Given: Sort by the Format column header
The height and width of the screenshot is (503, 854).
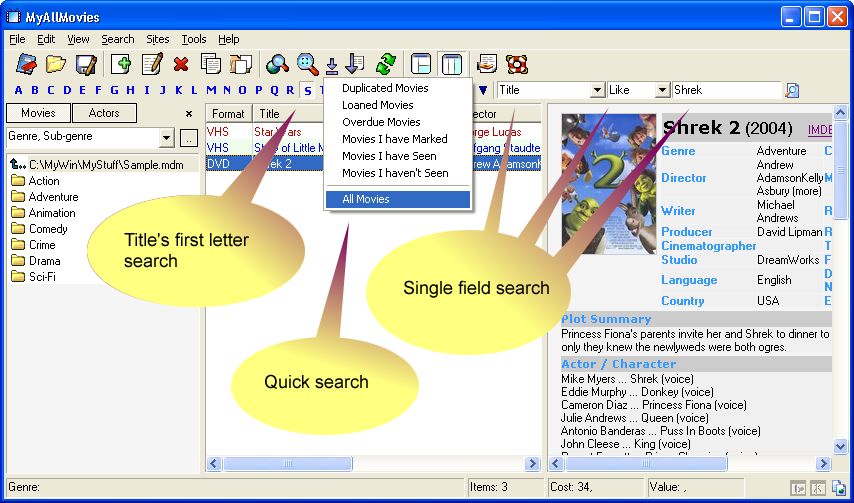Looking at the screenshot, I should point(229,114).
